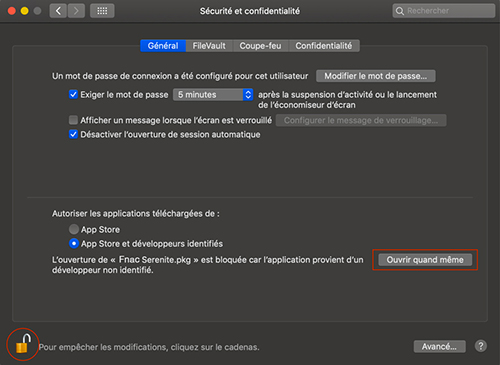This screenshot has height=365, width=500.
Task: Toggle Désactiver l'ouverture de session automatique
Action: coord(73,134)
